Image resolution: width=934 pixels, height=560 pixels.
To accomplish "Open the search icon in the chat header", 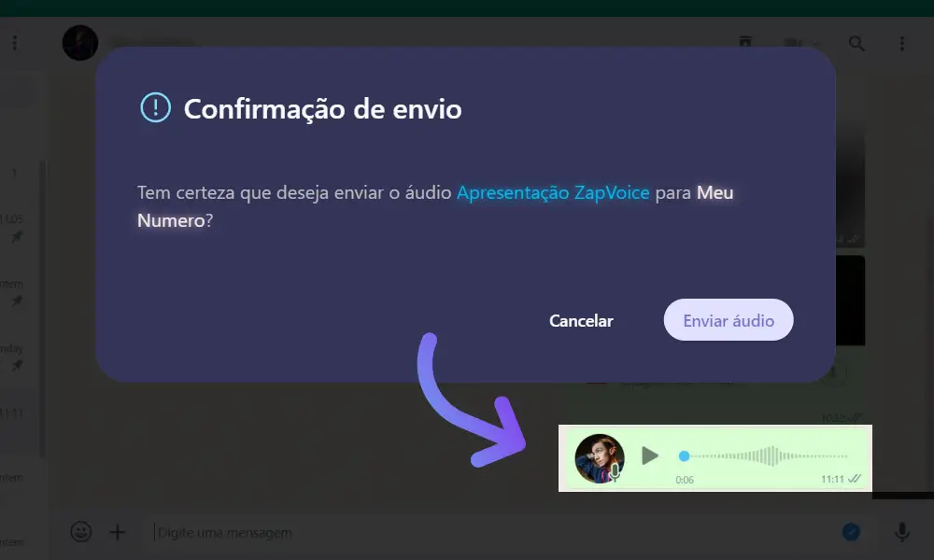I will coord(856,44).
